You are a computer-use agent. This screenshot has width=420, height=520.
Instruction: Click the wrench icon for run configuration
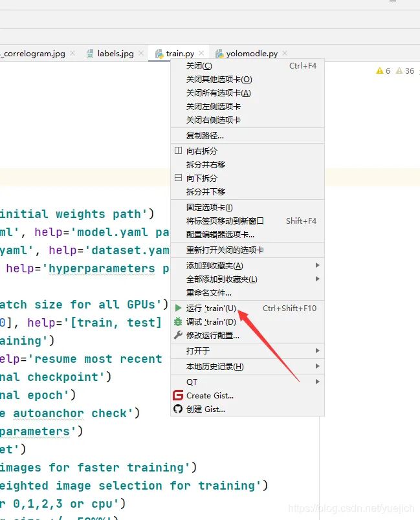(178, 335)
